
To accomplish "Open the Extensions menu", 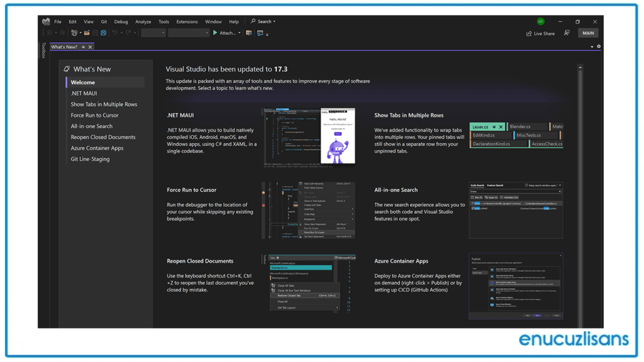I will coord(187,21).
